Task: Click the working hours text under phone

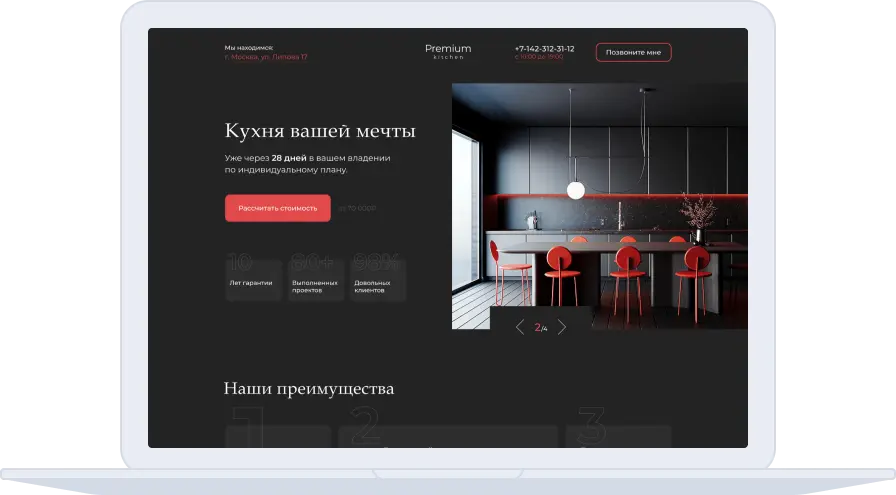Action: coord(539,58)
